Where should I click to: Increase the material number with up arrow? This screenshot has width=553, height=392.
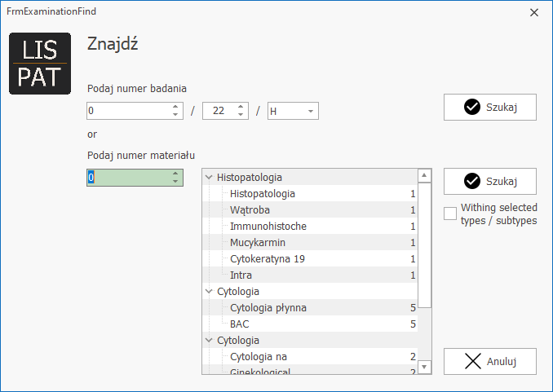coord(175,173)
